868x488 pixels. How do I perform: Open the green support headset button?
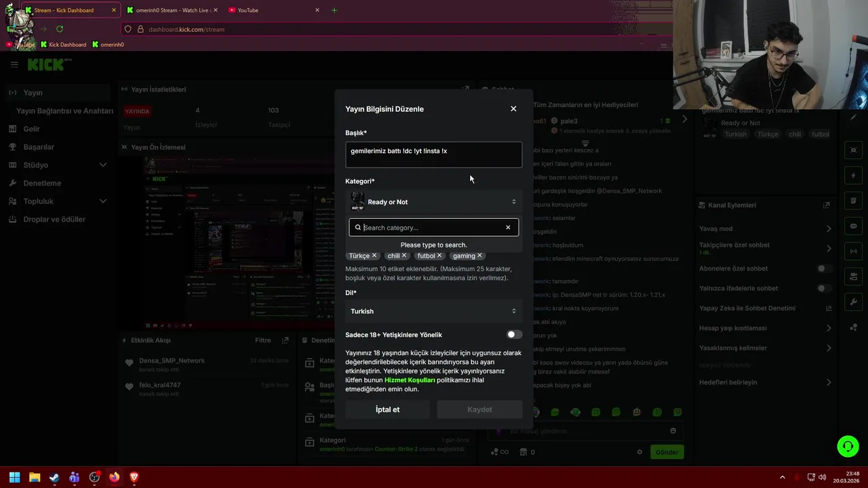tap(848, 446)
